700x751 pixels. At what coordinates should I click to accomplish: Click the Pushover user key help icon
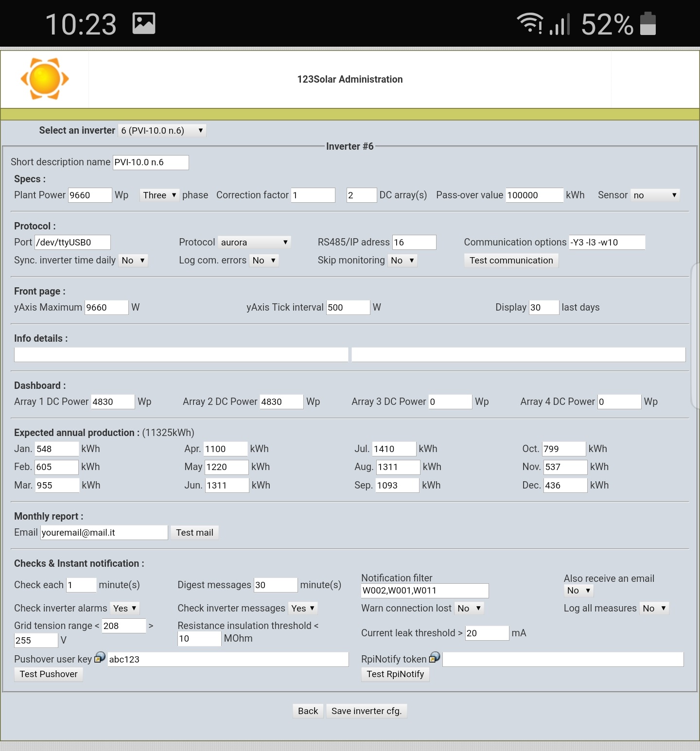[100, 658]
